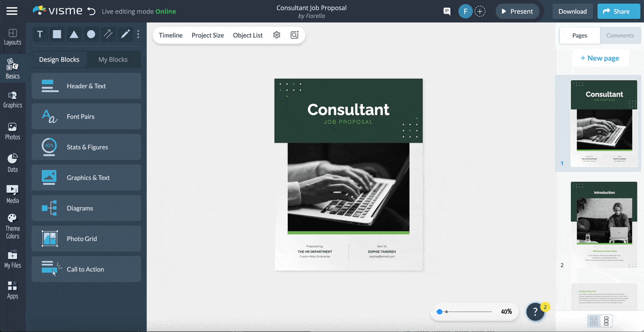Screen dimensions: 644x332
Task: Select the Text tool in the shapes toolbar
Action: pyautogui.click(x=40, y=34)
